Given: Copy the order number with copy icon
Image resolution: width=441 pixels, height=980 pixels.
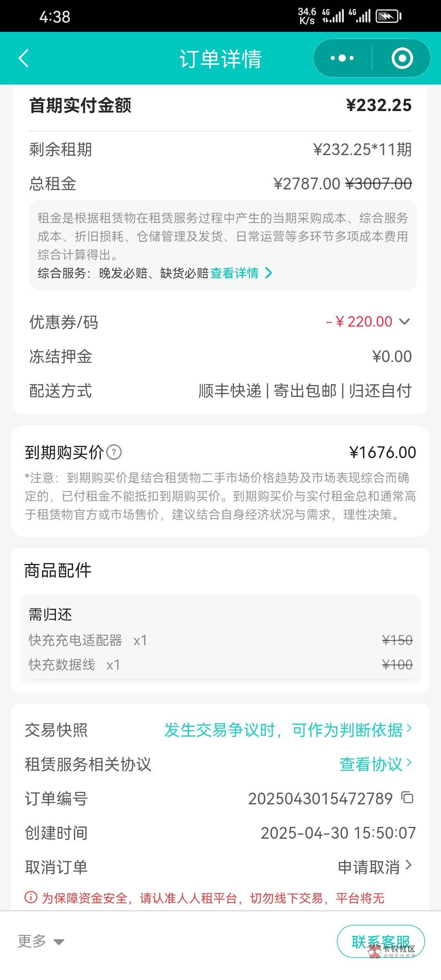Looking at the screenshot, I should [408, 797].
